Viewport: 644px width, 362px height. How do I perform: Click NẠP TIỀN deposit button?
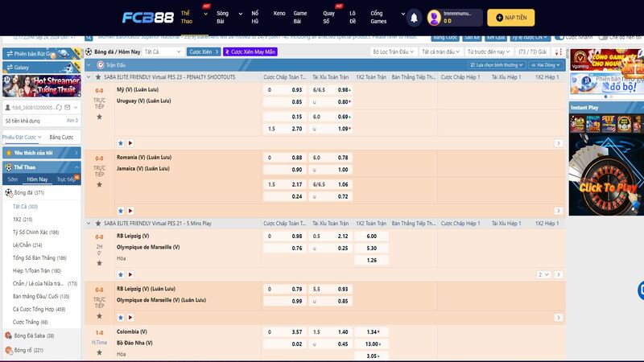pyautogui.click(x=511, y=18)
